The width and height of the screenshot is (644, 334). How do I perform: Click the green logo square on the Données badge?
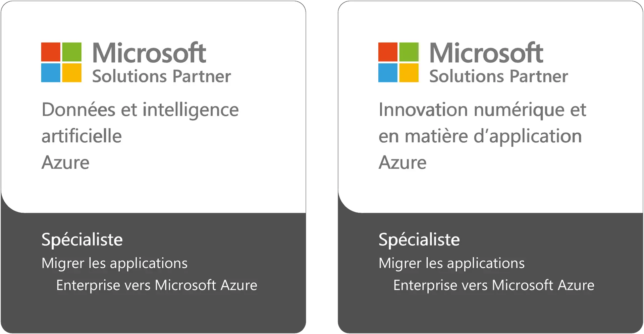[x=72, y=52]
